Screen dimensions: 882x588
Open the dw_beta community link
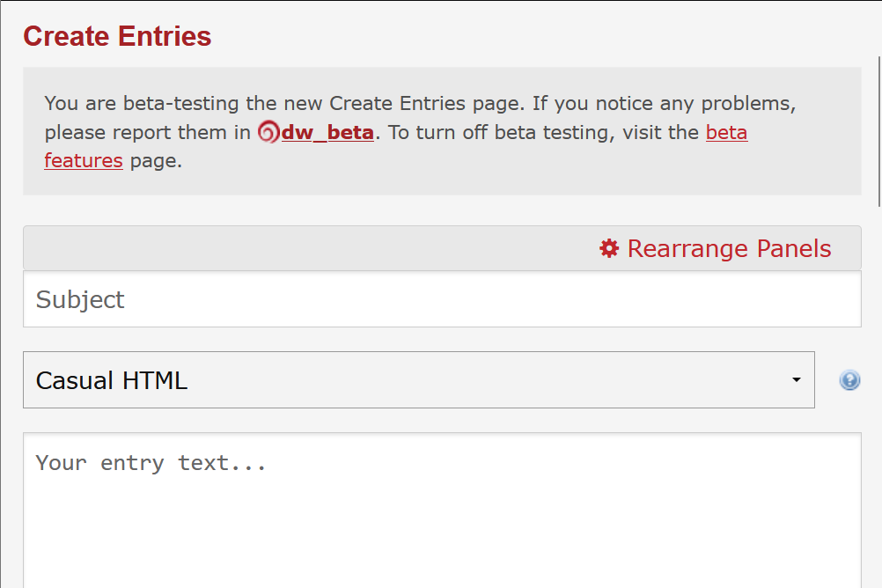click(x=327, y=132)
